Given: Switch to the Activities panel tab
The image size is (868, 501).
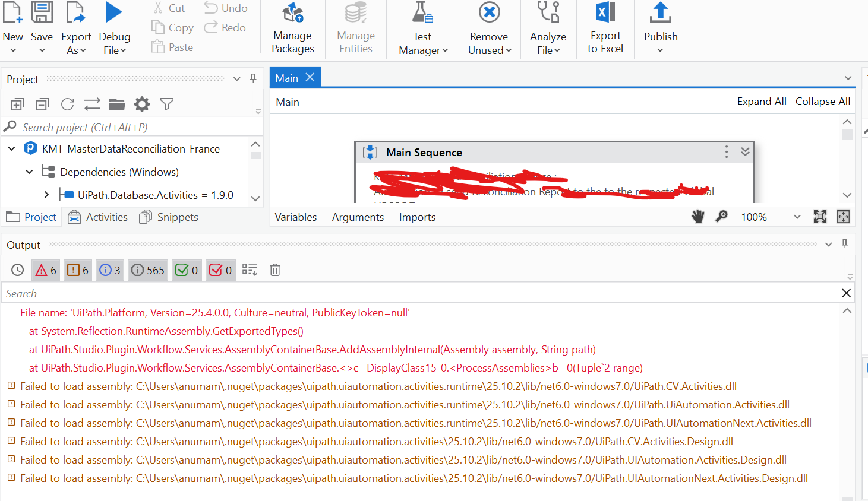Looking at the screenshot, I should [97, 217].
